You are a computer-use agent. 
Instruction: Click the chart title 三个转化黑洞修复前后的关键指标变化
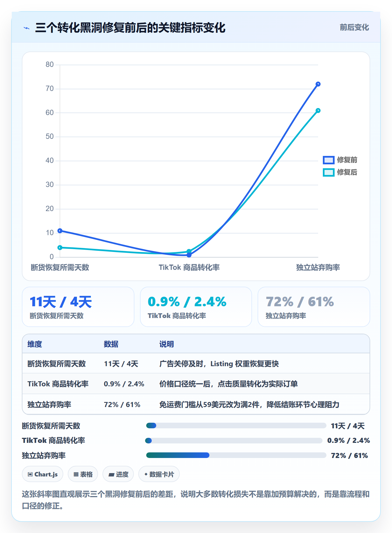[x=130, y=28]
